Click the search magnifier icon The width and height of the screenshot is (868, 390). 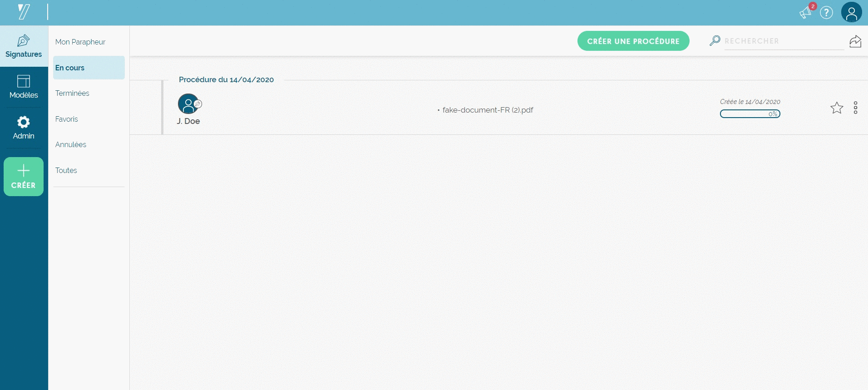pos(715,41)
